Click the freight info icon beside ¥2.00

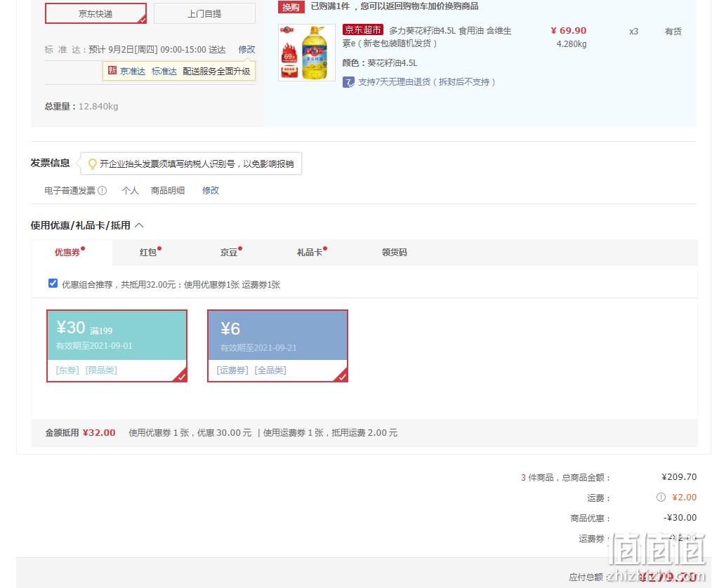(661, 497)
